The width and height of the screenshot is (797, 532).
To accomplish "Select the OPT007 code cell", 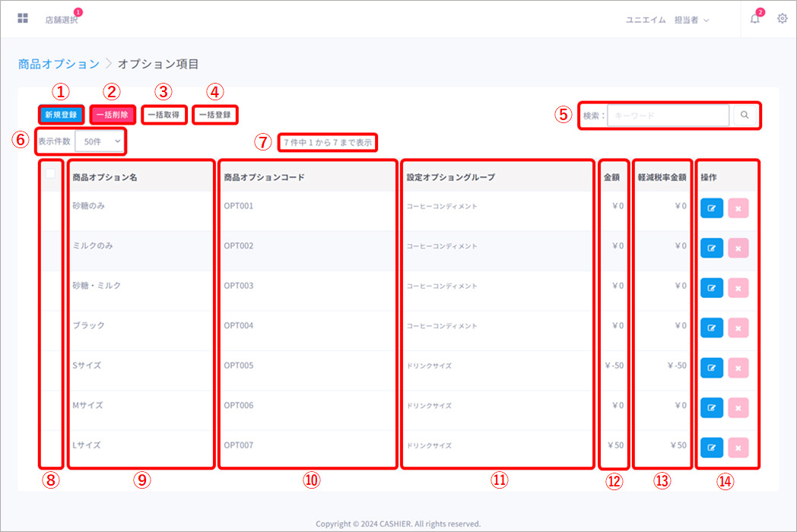I will [x=238, y=445].
